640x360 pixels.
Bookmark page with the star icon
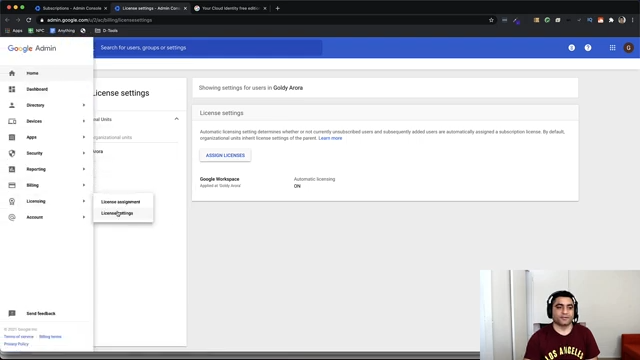coord(491,20)
